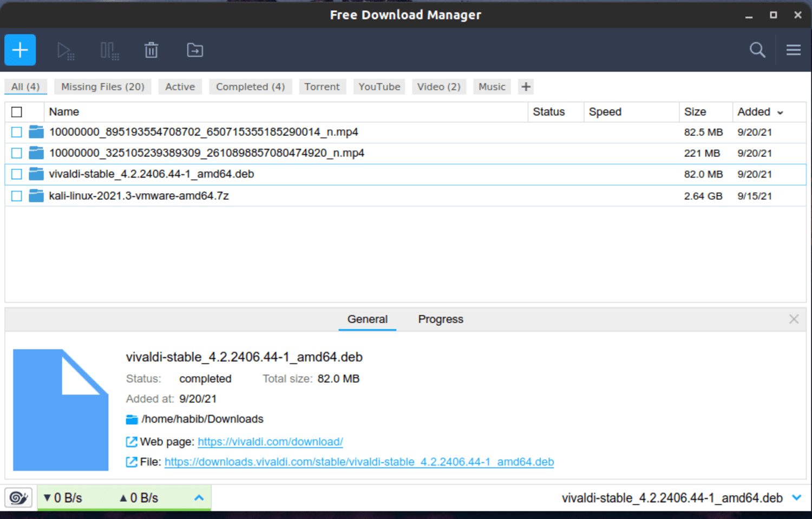The image size is (812, 519).
Task: Filter downloads by Music
Action: point(492,87)
